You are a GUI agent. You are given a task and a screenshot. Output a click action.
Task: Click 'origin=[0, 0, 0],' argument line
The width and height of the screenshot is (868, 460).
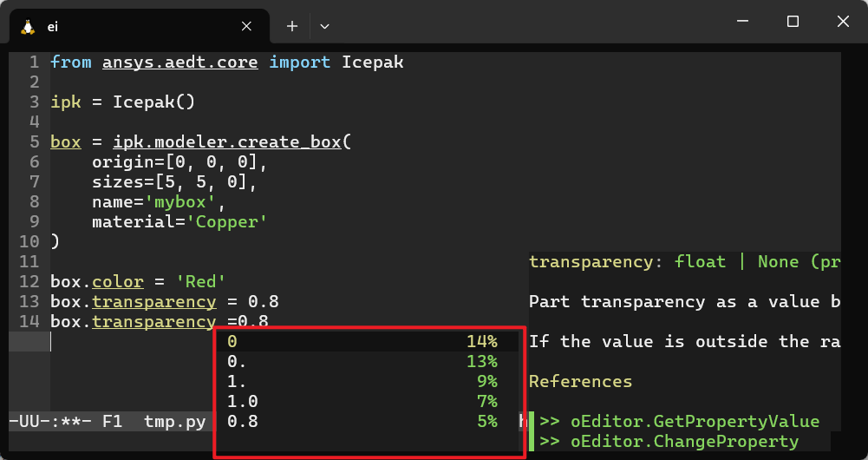[179, 161]
